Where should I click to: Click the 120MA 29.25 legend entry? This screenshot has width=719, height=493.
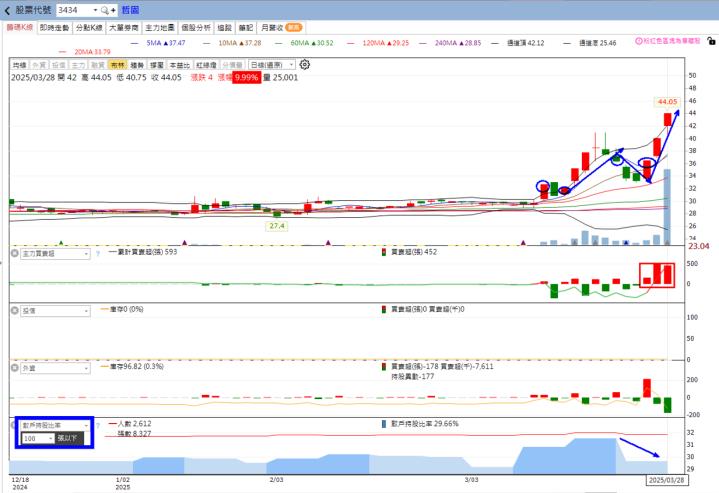point(378,43)
